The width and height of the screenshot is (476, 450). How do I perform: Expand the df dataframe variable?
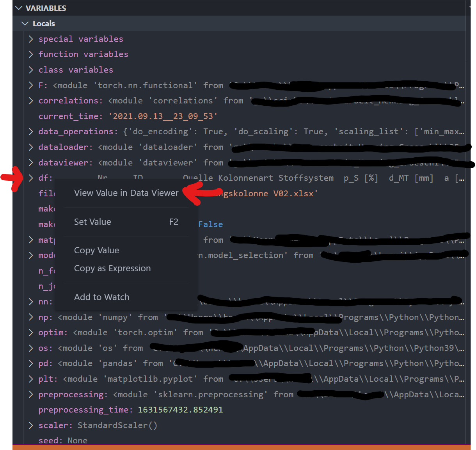[x=31, y=178]
